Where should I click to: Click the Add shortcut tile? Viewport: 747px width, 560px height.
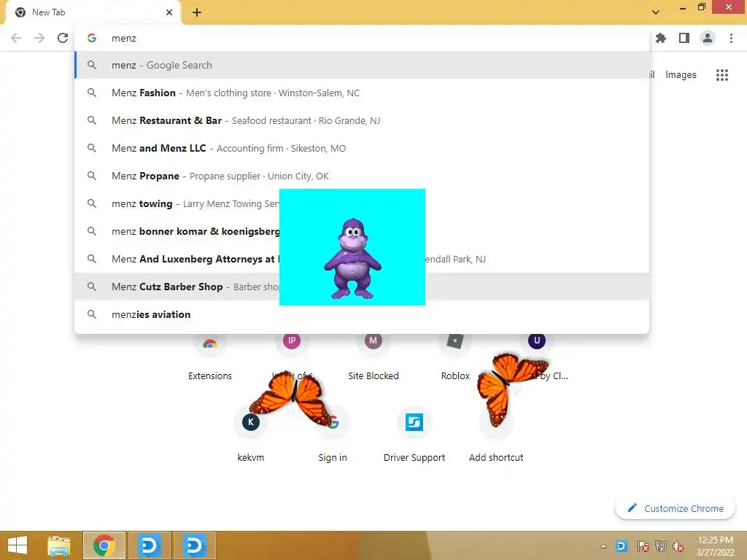(x=496, y=435)
